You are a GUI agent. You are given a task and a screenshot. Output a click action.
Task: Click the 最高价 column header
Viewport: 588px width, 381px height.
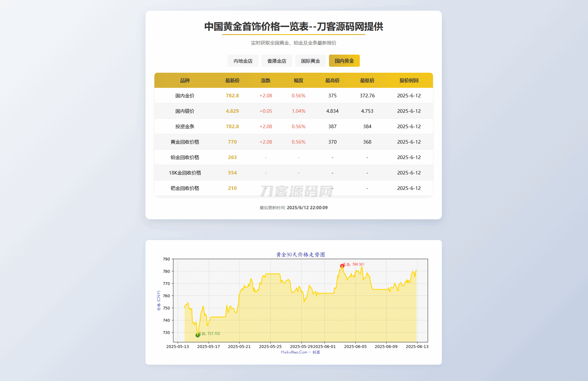(332, 80)
